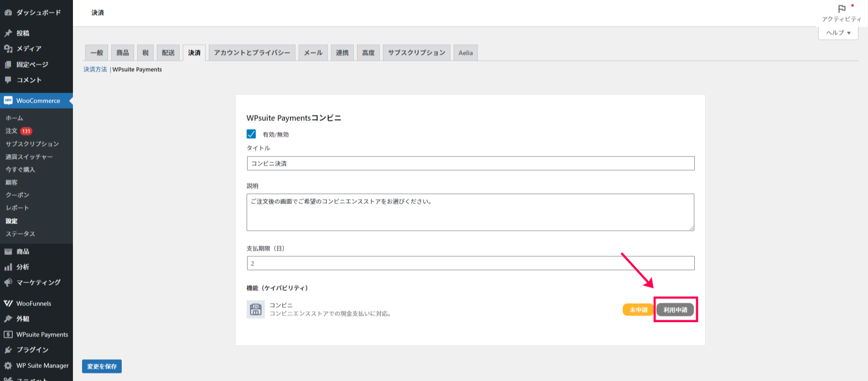The image size is (868, 381).
Task: Open the 注文 menu item
Action: coord(11,131)
